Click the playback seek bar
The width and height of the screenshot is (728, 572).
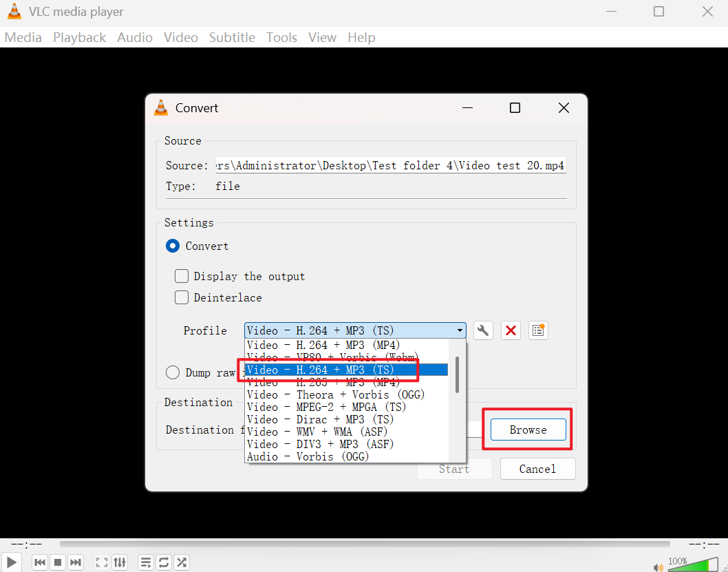point(365,544)
